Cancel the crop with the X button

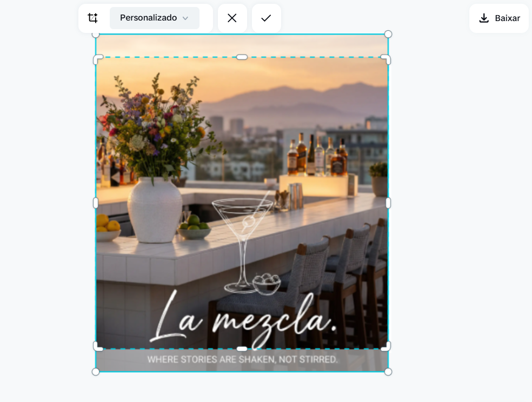coord(232,18)
